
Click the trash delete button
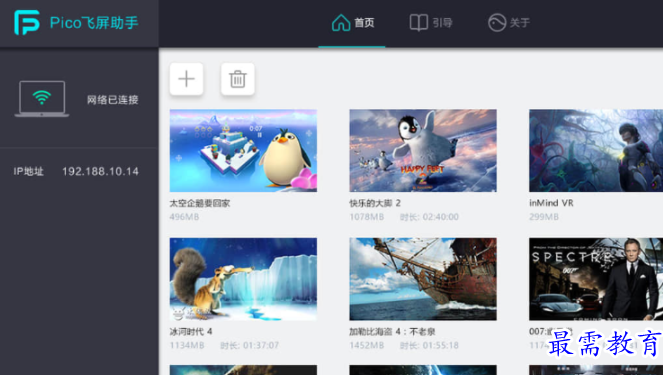click(x=238, y=79)
